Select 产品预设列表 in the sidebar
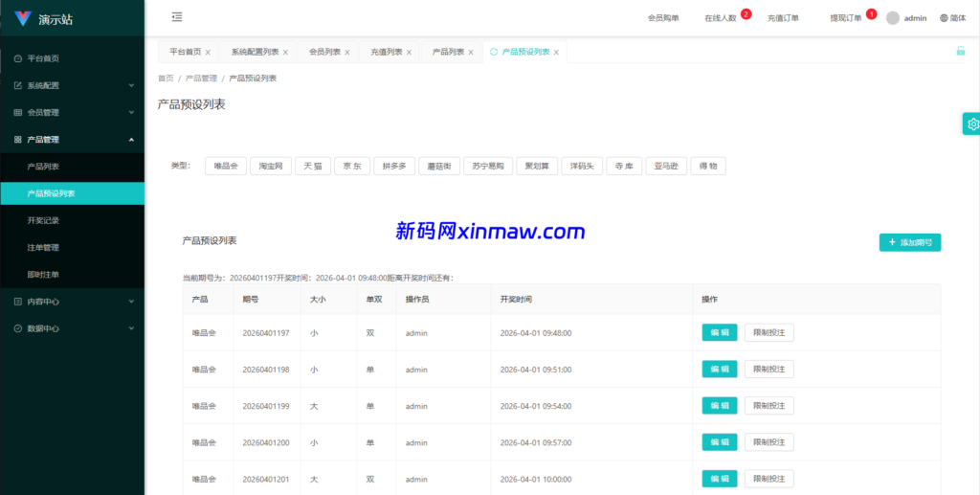Image resolution: width=980 pixels, height=495 pixels. point(73,193)
